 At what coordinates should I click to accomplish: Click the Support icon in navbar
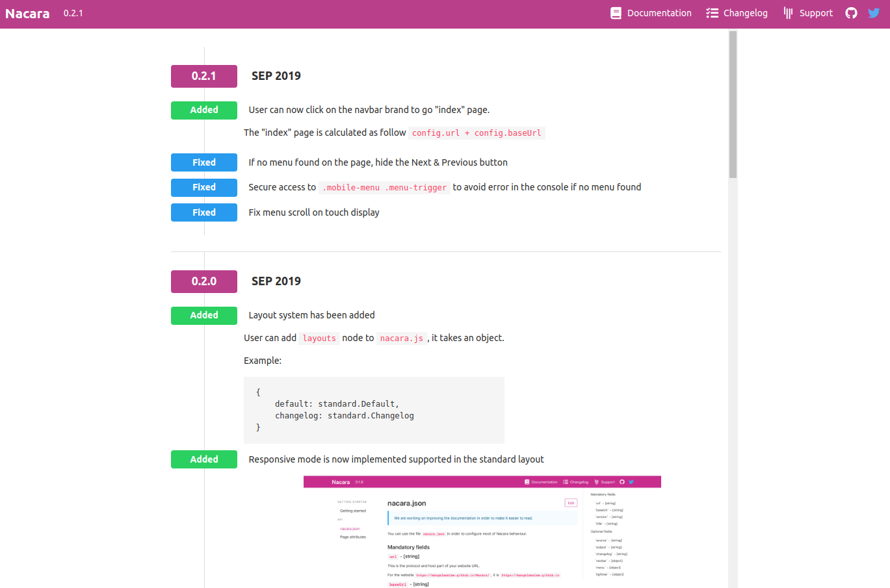tap(788, 13)
